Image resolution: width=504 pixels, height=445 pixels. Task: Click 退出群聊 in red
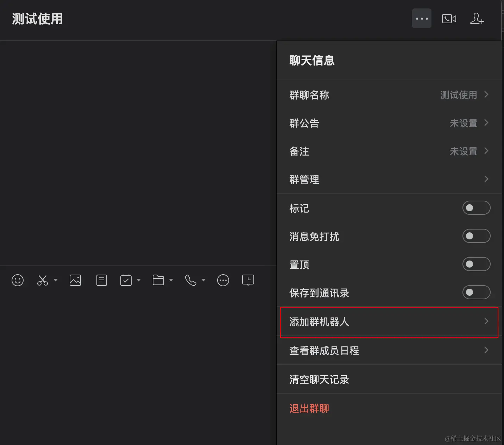point(309,408)
